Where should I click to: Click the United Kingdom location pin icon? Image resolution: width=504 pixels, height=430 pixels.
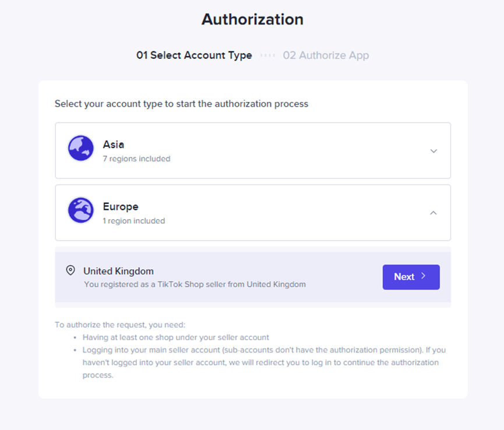click(x=71, y=270)
